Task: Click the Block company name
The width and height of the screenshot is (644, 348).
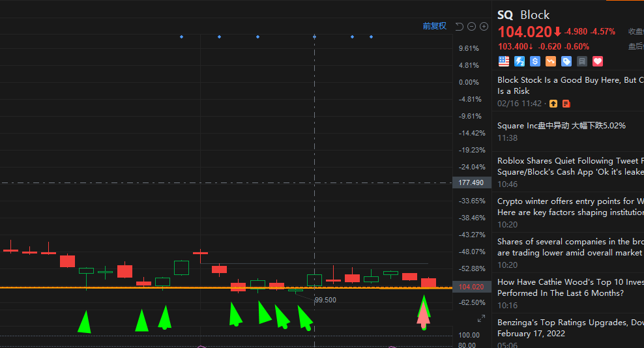Action: pyautogui.click(x=534, y=15)
